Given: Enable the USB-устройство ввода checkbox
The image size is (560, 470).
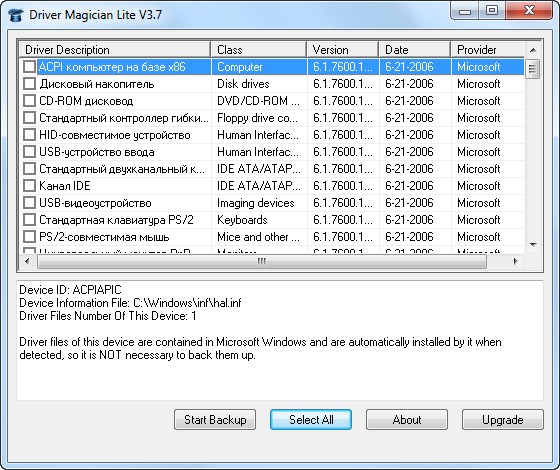Looking at the screenshot, I should [29, 151].
